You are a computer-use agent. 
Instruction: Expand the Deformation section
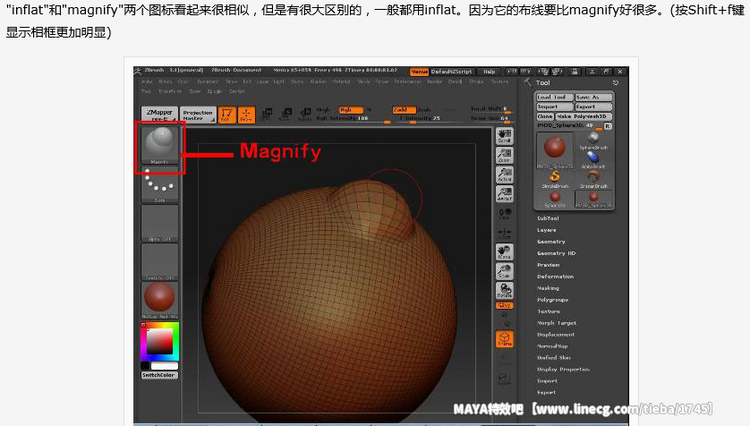point(555,276)
